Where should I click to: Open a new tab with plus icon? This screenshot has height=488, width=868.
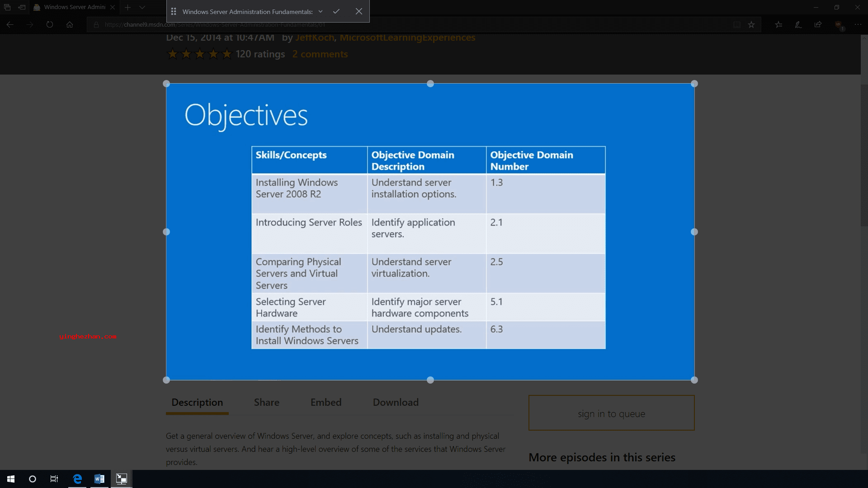point(128,7)
